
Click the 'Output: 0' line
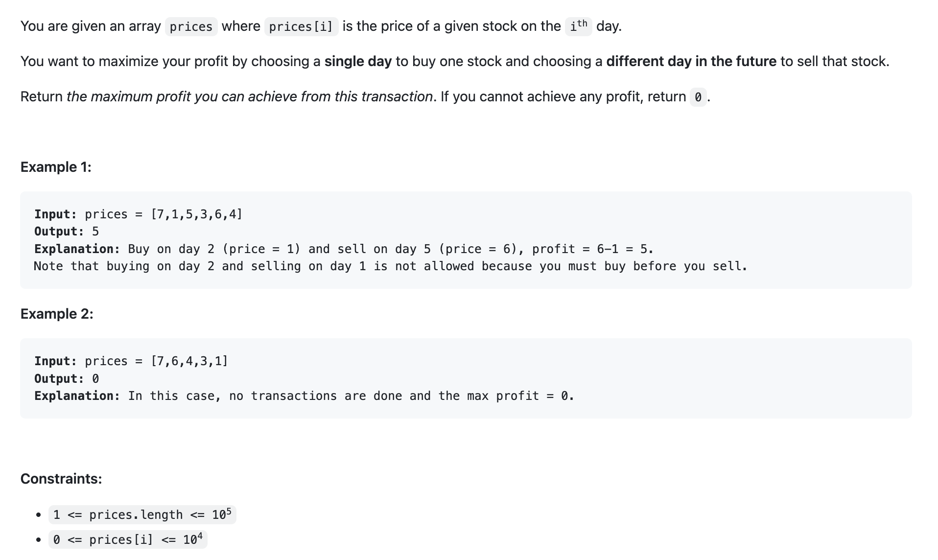[x=67, y=379]
